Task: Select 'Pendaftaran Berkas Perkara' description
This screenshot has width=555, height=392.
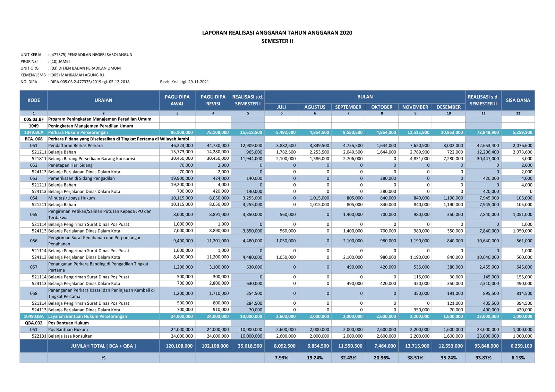Action: click(x=75, y=146)
